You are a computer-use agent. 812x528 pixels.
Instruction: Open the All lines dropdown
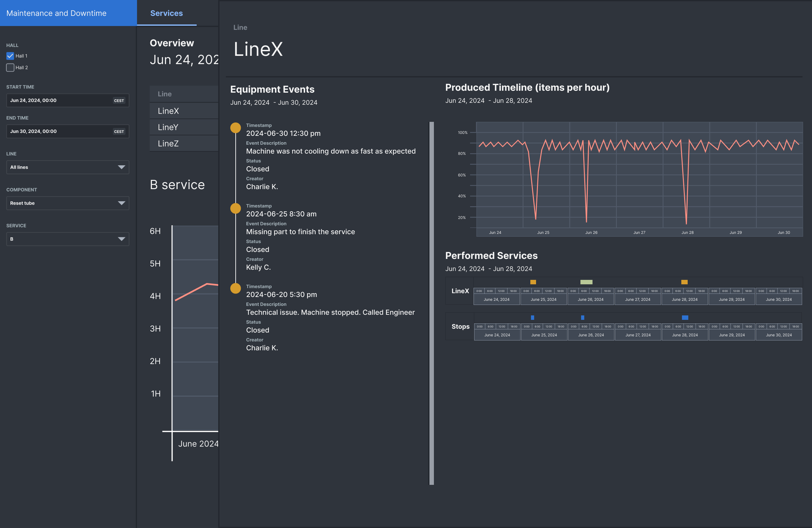(x=68, y=167)
